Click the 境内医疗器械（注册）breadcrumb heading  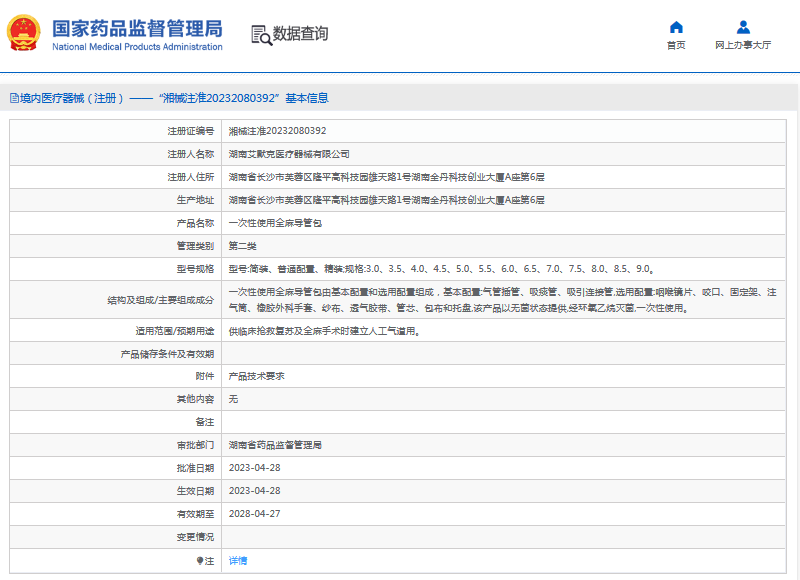click(x=71, y=98)
